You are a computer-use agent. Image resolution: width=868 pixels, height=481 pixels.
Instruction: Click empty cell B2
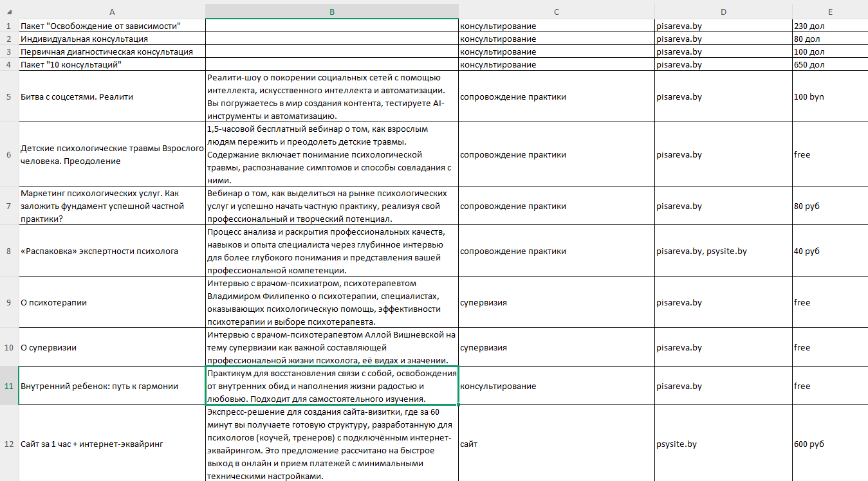[x=332, y=39]
